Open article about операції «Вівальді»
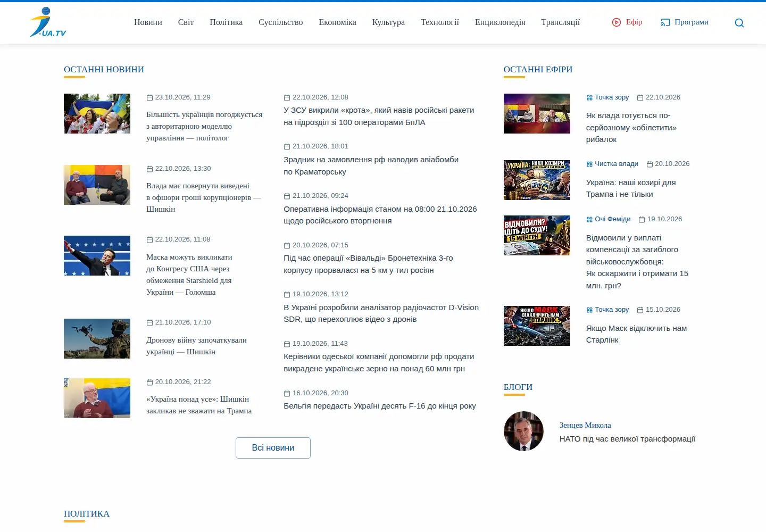 click(368, 264)
